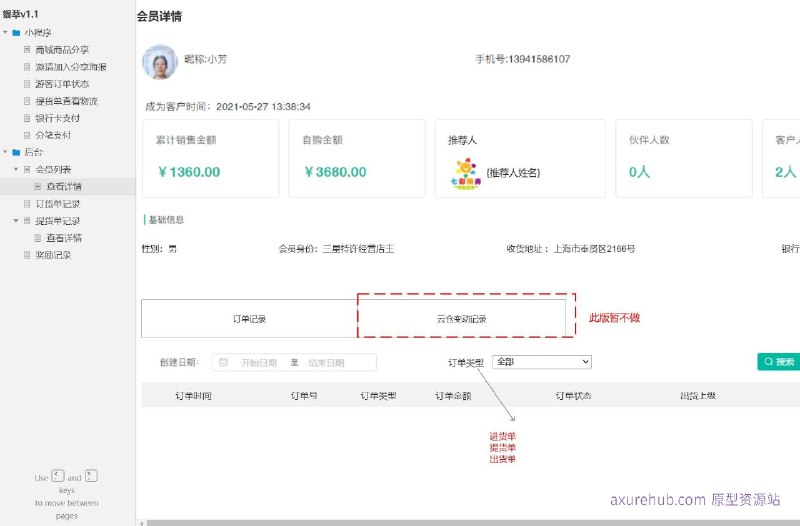Open 分笔支付 page in sidebar

point(53,135)
